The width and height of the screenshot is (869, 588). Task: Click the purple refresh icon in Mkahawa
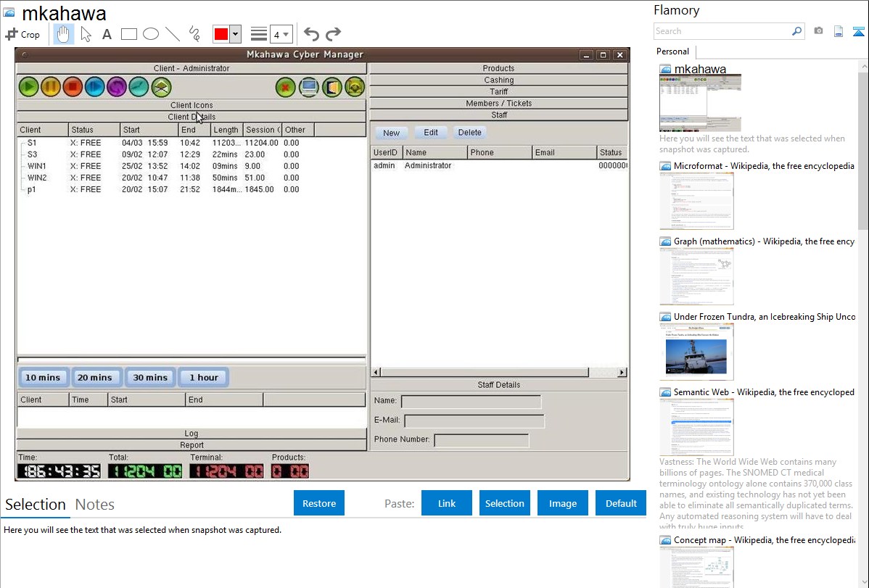117,87
